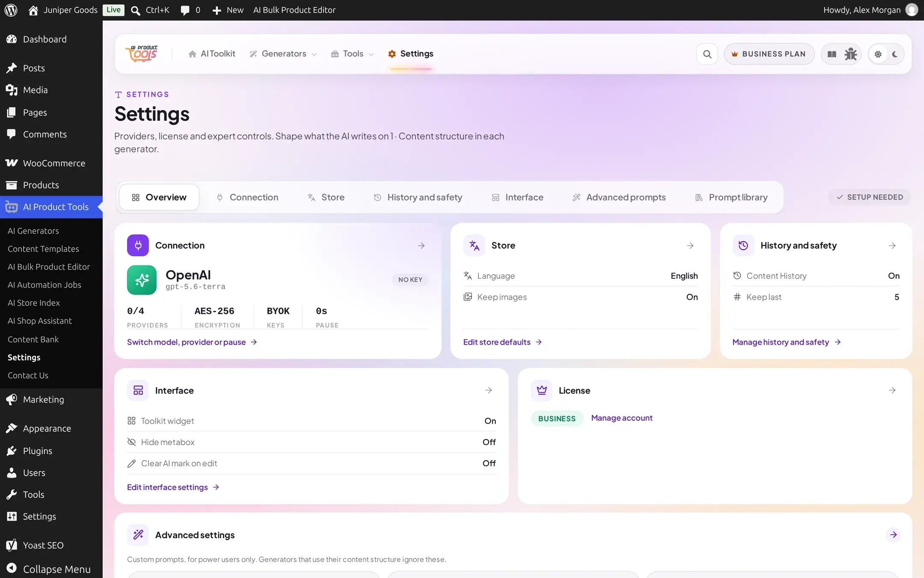Viewport: 924px width, 578px height.
Task: Click the License crown icon
Action: pyautogui.click(x=542, y=390)
